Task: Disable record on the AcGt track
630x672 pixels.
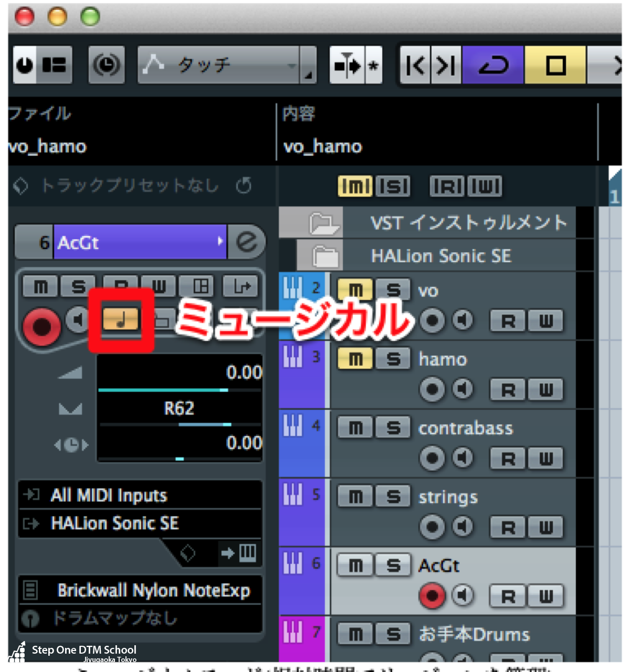Action: click(x=432, y=596)
